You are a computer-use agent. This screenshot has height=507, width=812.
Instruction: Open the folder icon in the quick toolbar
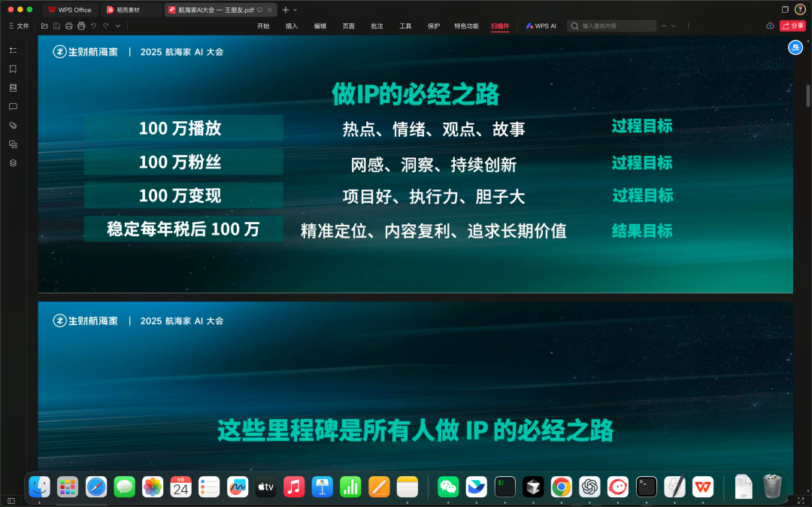44,26
